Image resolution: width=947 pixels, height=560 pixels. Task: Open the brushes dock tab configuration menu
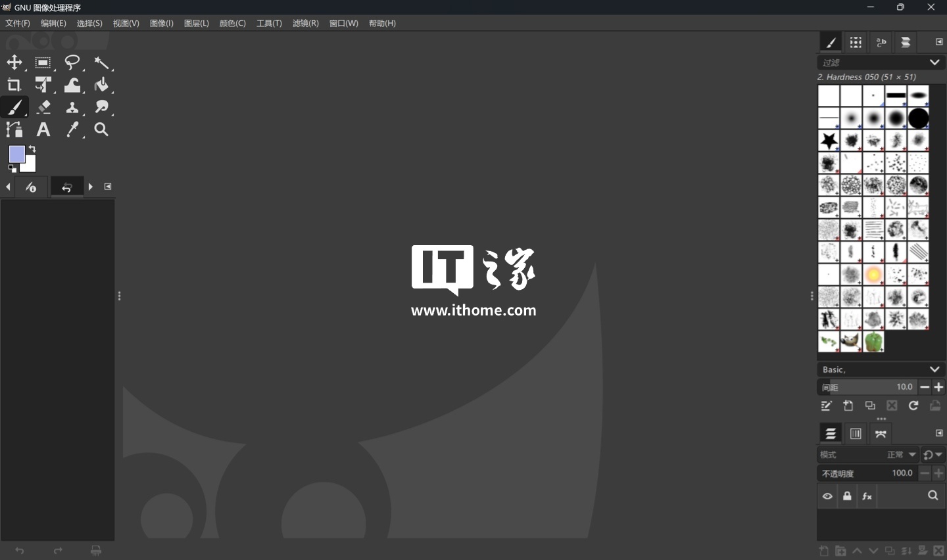(939, 42)
